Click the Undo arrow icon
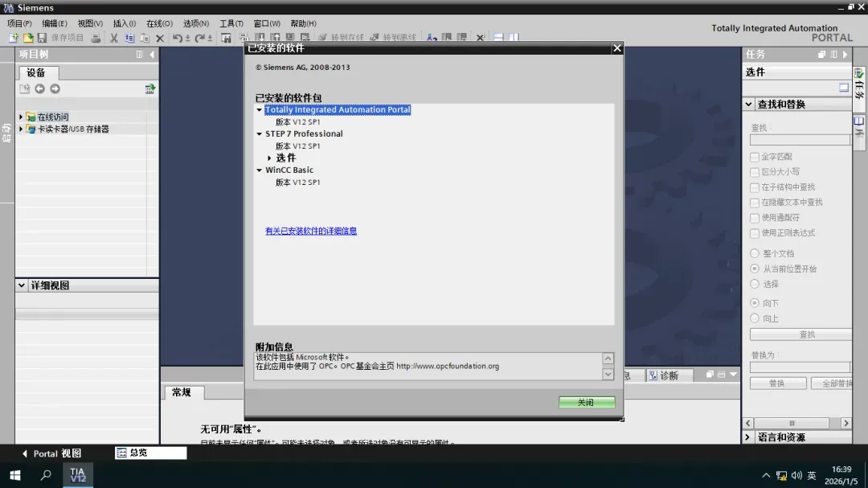This screenshot has width=868, height=488. pyautogui.click(x=177, y=38)
